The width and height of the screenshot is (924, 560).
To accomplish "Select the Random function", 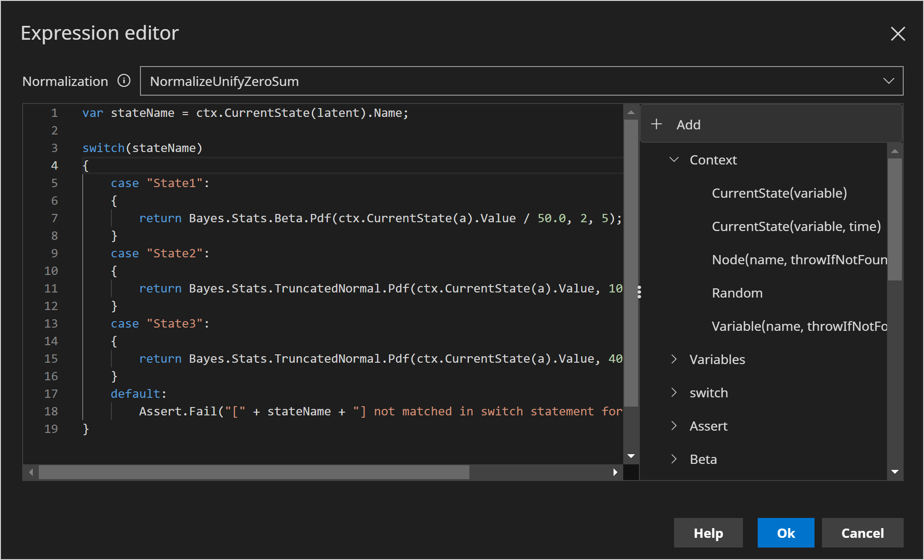I will click(x=737, y=292).
